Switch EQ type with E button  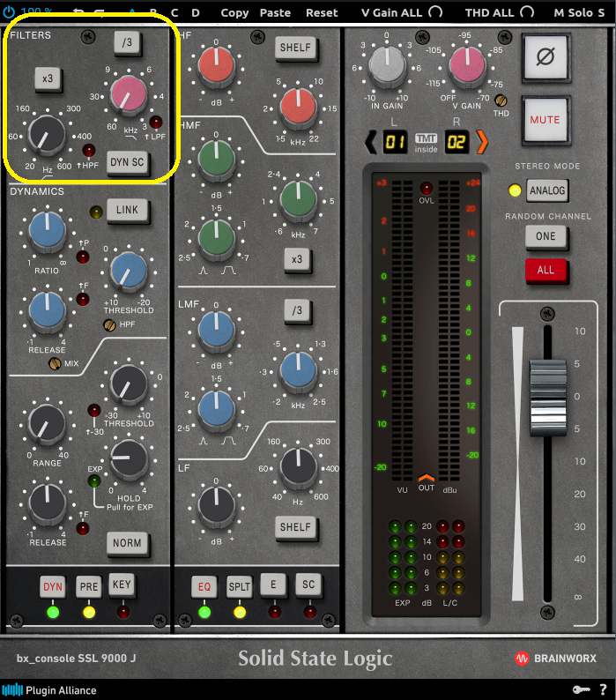pyautogui.click(x=273, y=585)
